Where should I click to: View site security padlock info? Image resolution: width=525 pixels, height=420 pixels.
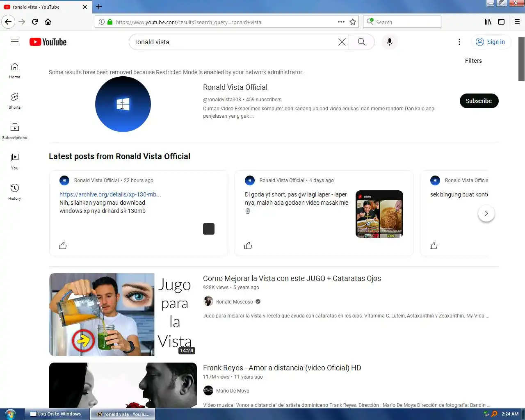[110, 22]
